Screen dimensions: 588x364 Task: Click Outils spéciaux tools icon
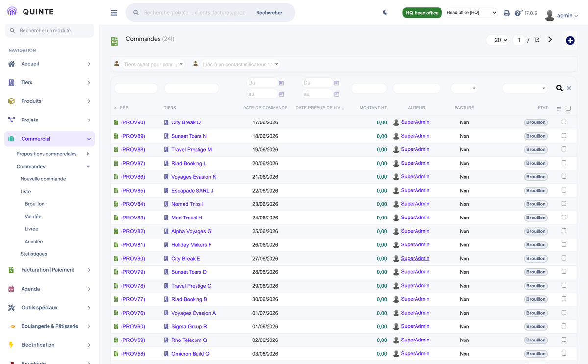tap(11, 308)
